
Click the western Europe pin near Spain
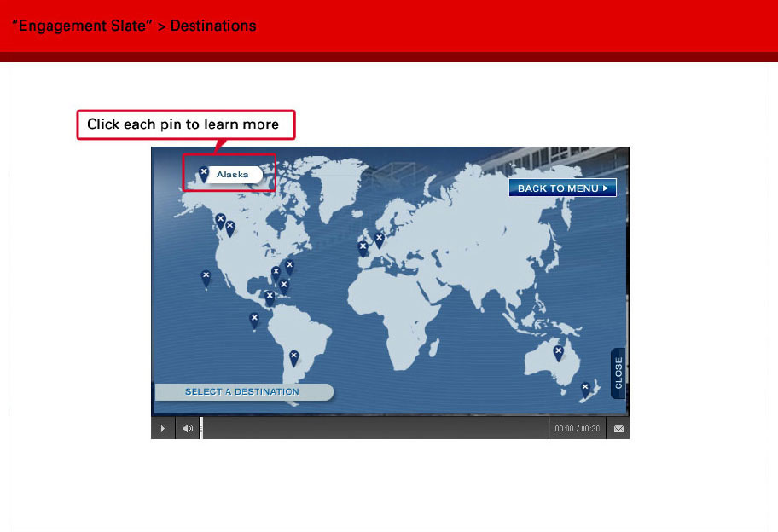click(x=363, y=248)
